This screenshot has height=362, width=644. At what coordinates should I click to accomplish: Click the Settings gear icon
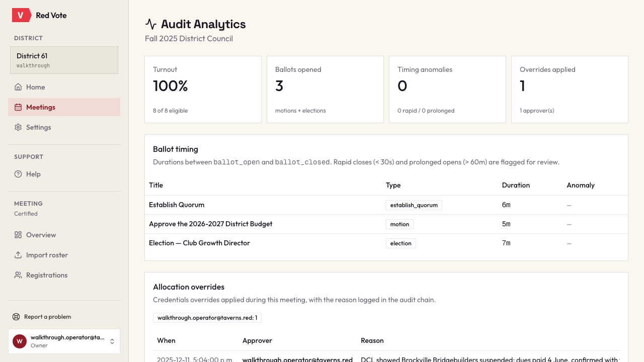[x=18, y=127]
